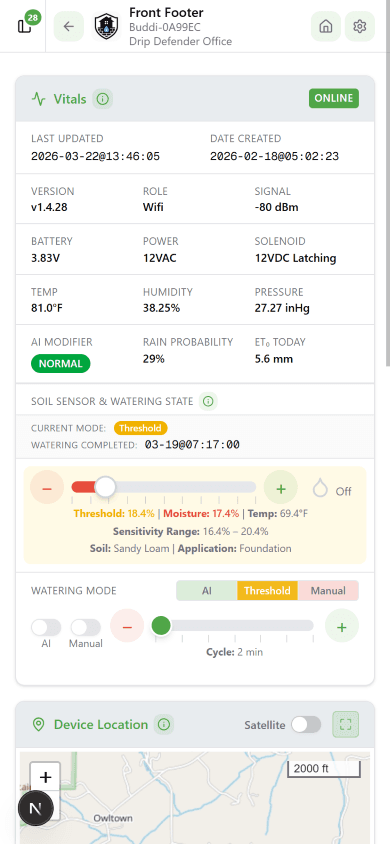Decrease cycle time with the minus button

click(127, 626)
